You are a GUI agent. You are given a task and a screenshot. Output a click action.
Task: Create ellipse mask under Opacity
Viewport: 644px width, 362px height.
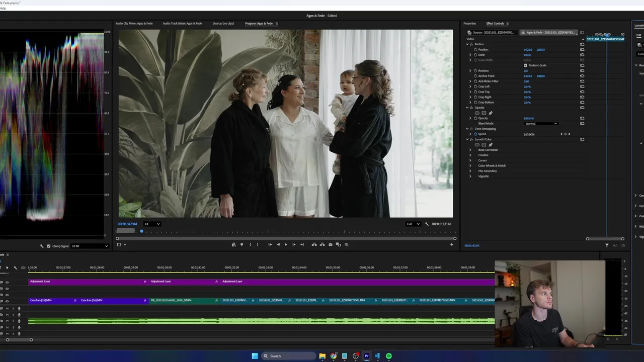(x=477, y=113)
